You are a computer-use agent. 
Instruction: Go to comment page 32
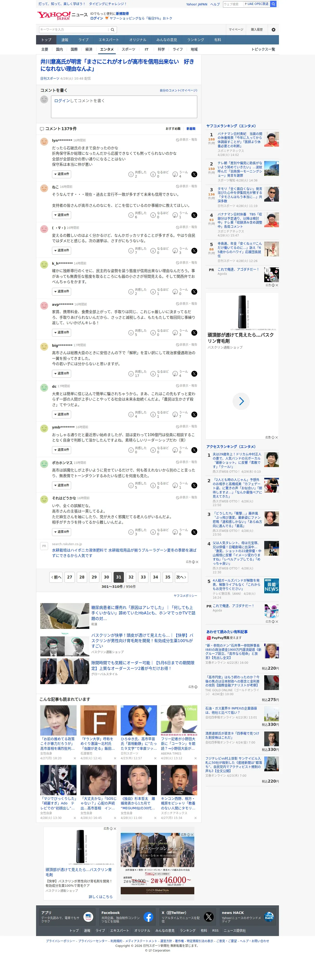pos(131,577)
